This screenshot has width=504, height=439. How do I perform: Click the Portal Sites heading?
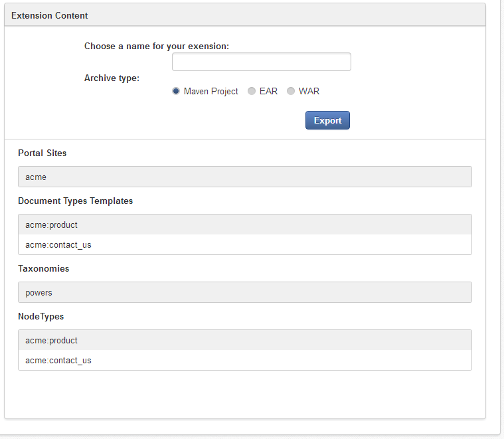[x=42, y=153]
